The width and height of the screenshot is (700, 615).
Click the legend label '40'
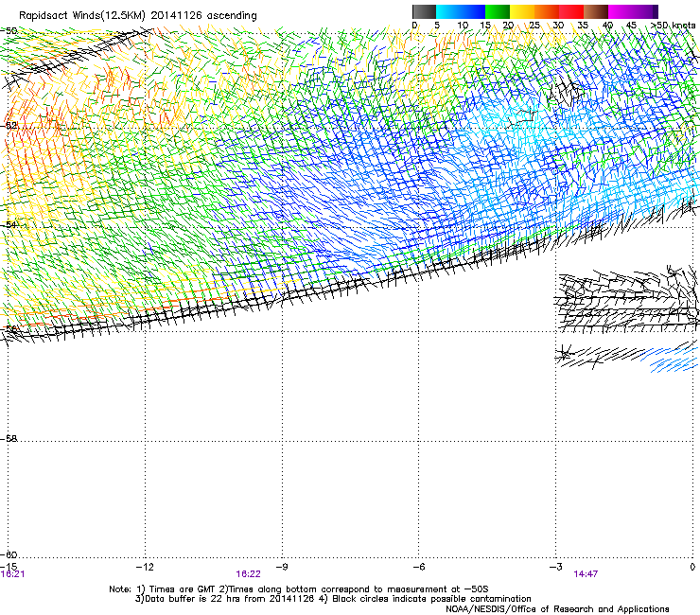(x=607, y=25)
